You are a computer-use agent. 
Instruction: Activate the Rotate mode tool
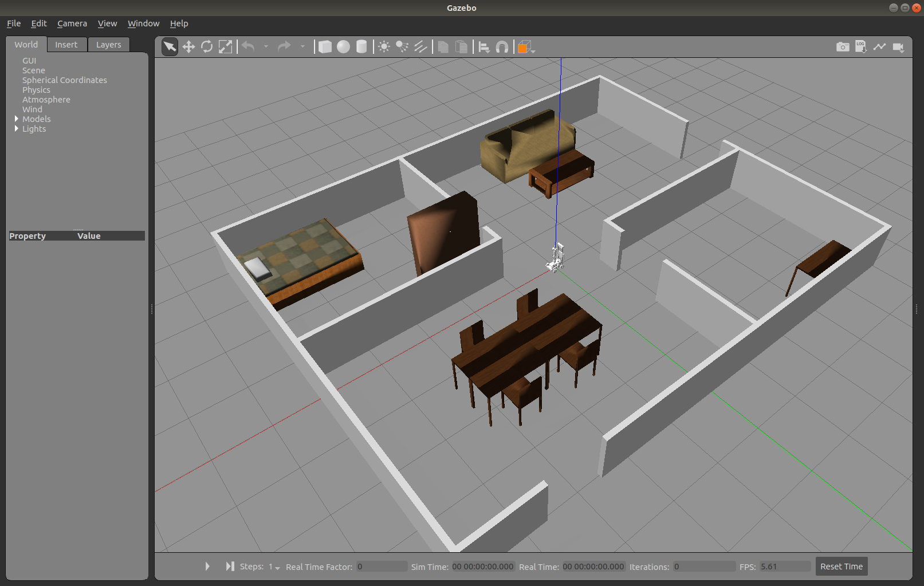[x=207, y=46]
